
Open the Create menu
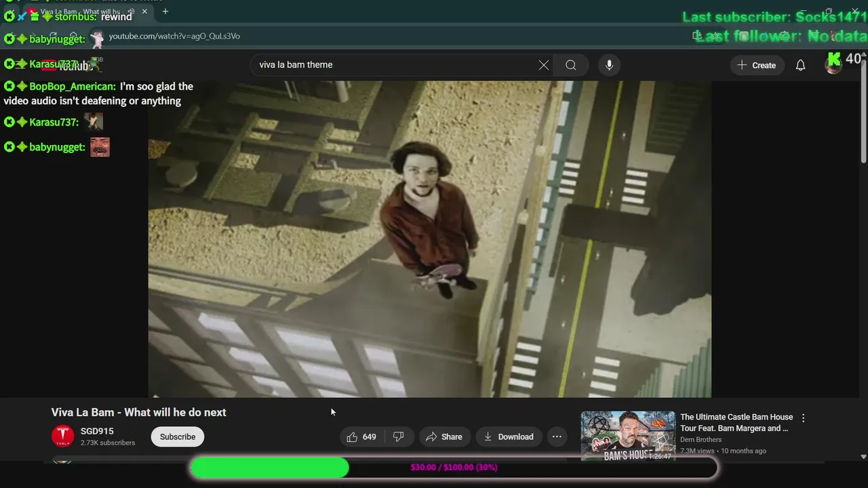coord(757,65)
